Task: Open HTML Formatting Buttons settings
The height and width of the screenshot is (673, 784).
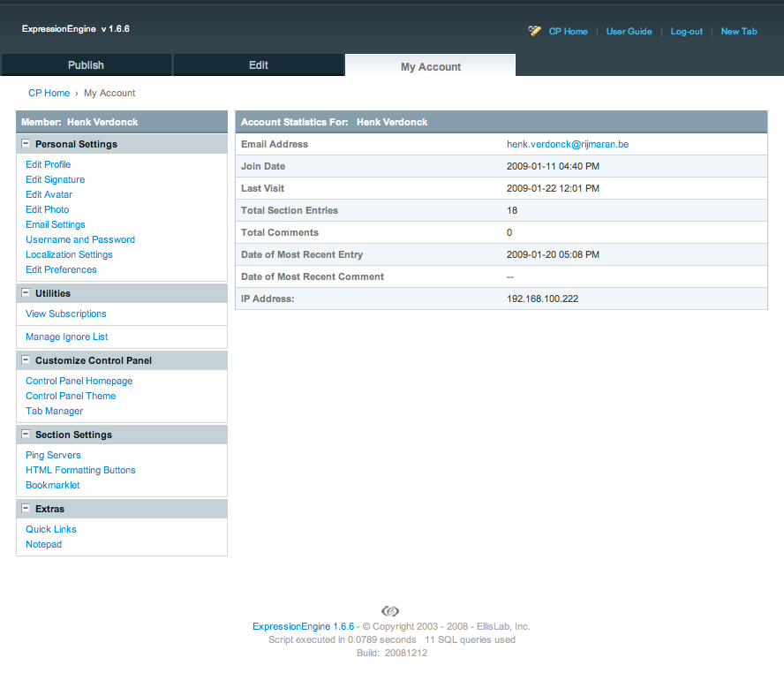Action: [80, 470]
